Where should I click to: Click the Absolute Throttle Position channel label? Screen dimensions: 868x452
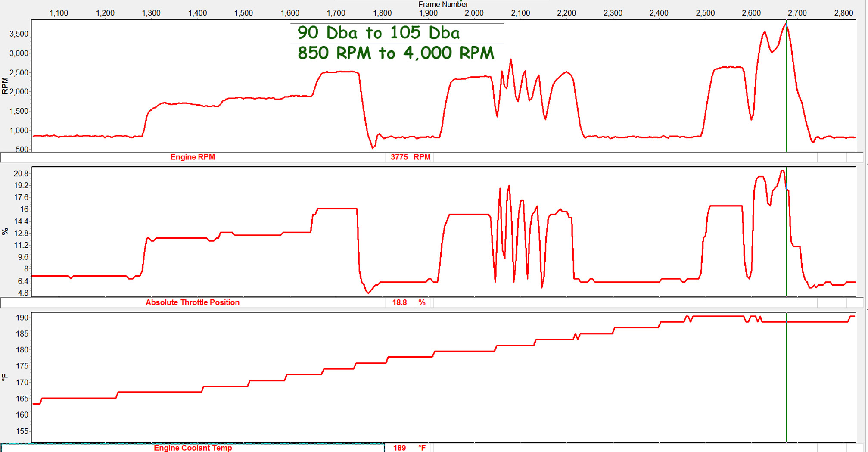[193, 302]
